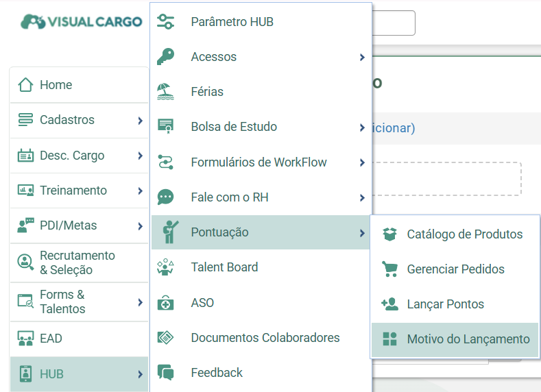
Task: Click the Parâmetro HUB sliders icon
Action: click(165, 22)
